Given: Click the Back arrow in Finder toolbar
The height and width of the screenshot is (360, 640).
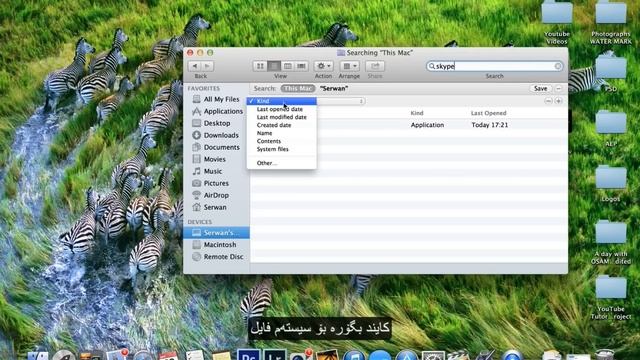Looking at the screenshot, I should pos(195,66).
